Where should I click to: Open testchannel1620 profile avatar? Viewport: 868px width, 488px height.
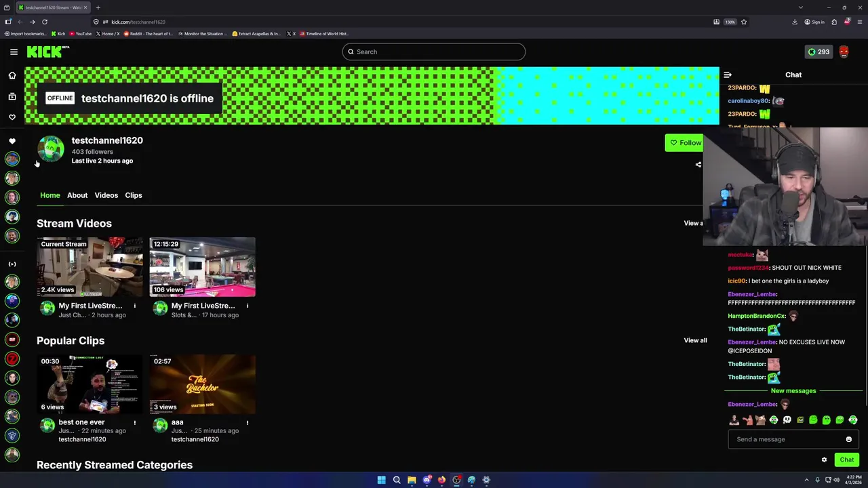tap(50, 149)
